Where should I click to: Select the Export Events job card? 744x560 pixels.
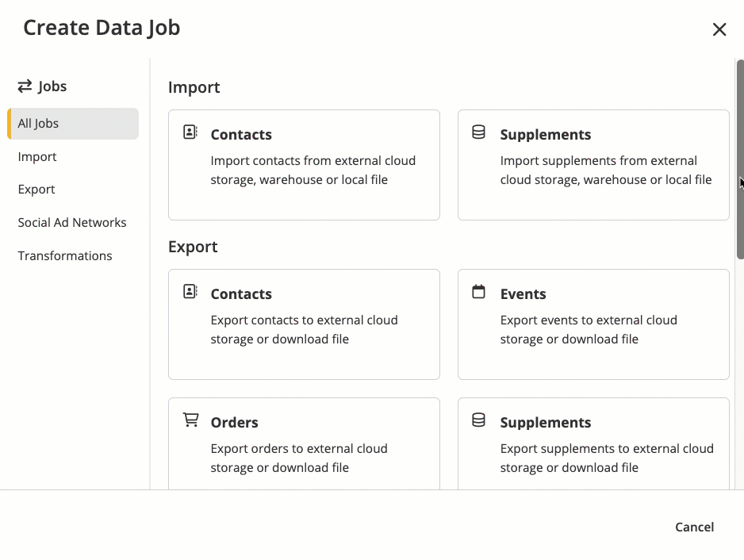[x=593, y=324]
